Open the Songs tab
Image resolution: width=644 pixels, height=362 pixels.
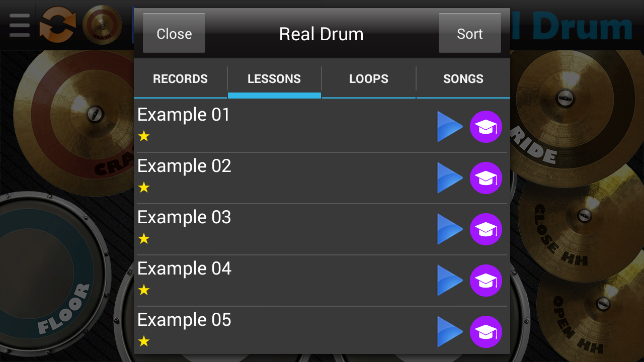[463, 79]
